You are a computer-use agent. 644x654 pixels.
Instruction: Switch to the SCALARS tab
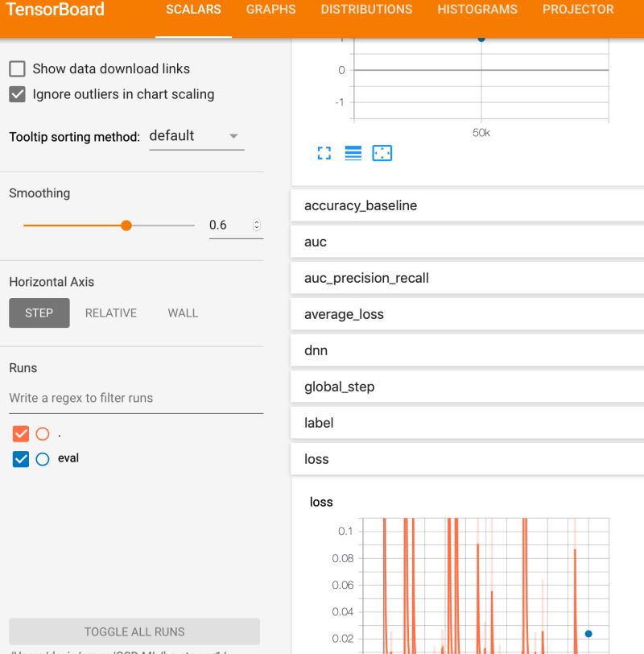193,10
